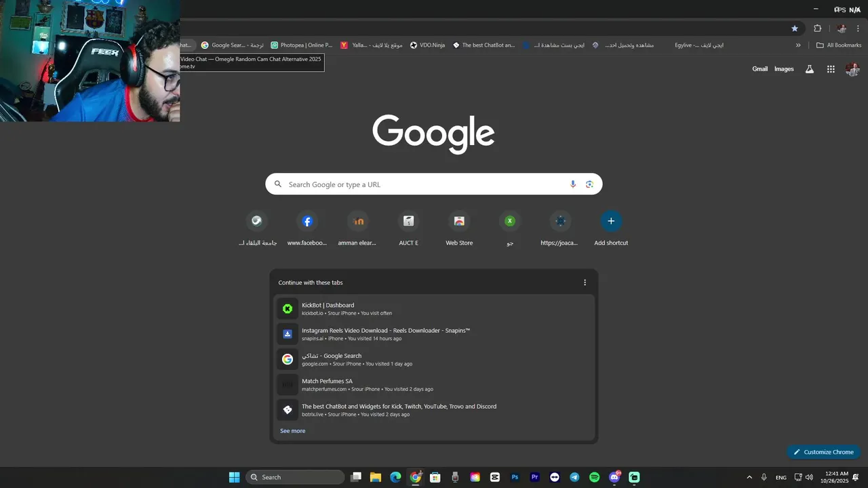Open The best ChatBot bookmark
This screenshot has width=868, height=488.
pos(484,45)
